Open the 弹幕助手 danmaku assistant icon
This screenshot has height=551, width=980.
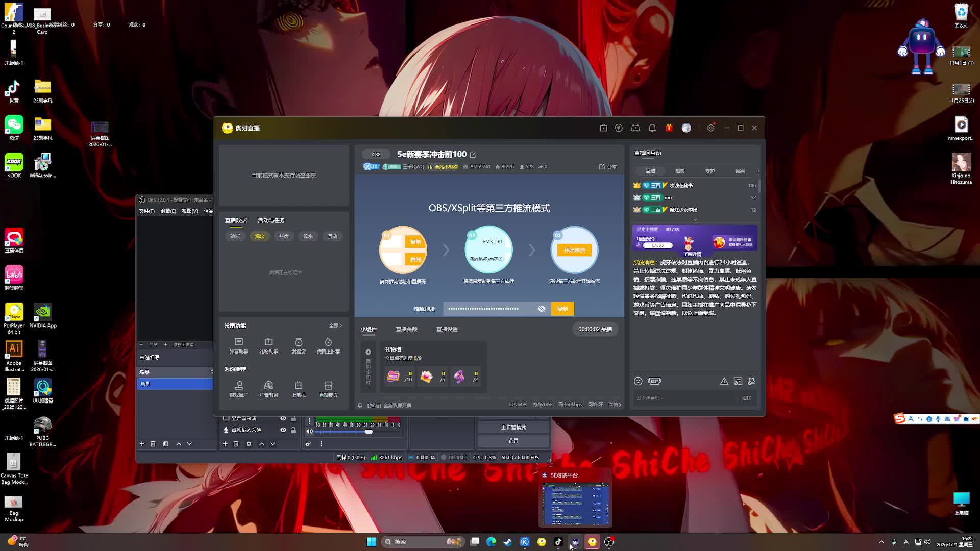click(238, 342)
